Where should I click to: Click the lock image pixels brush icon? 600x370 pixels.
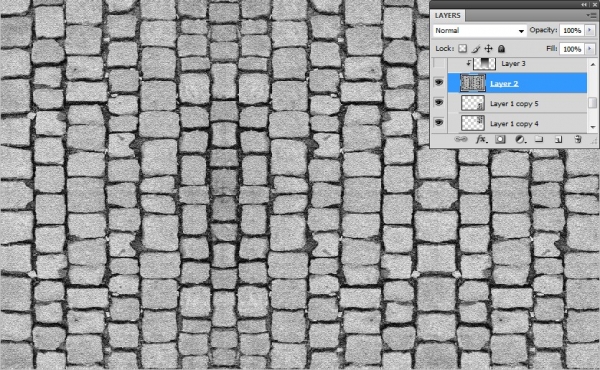click(x=476, y=49)
